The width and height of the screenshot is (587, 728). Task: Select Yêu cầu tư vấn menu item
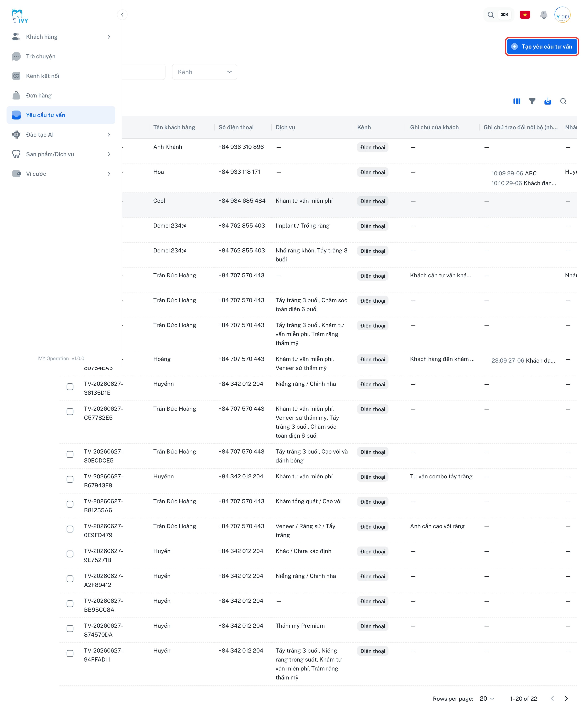(61, 115)
